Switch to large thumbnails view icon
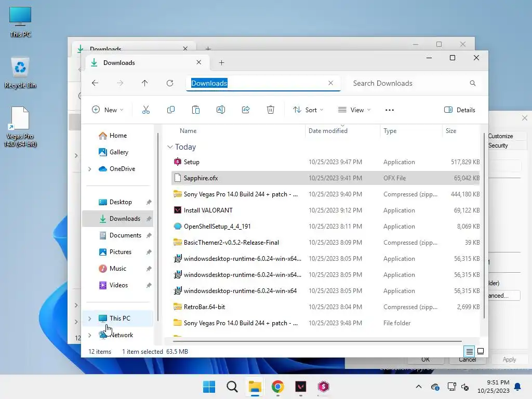 (481, 351)
